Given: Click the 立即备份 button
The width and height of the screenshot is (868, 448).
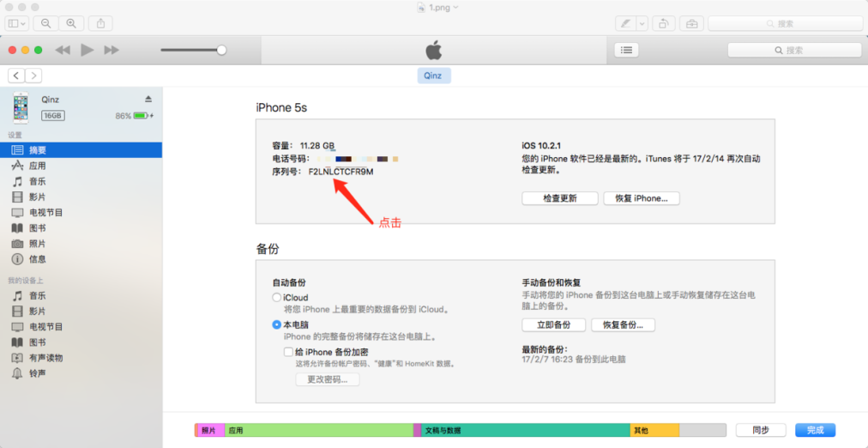Looking at the screenshot, I should (554, 324).
